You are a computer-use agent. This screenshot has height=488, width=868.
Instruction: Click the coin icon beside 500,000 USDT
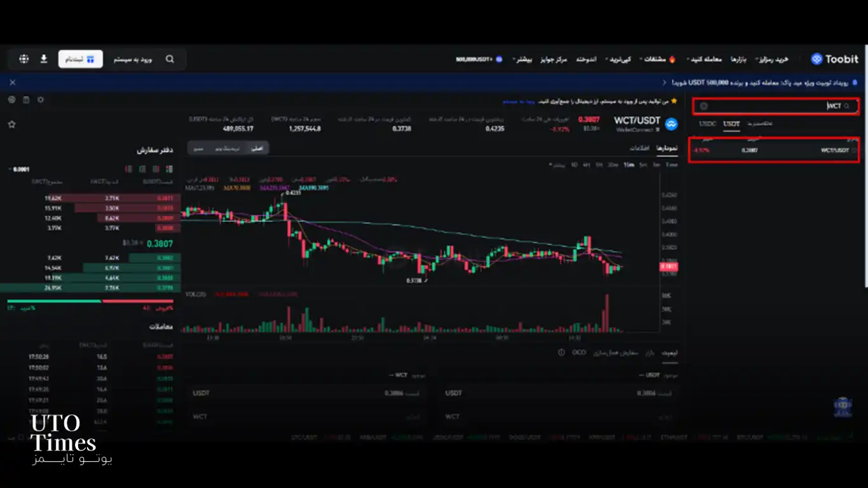pos(499,59)
